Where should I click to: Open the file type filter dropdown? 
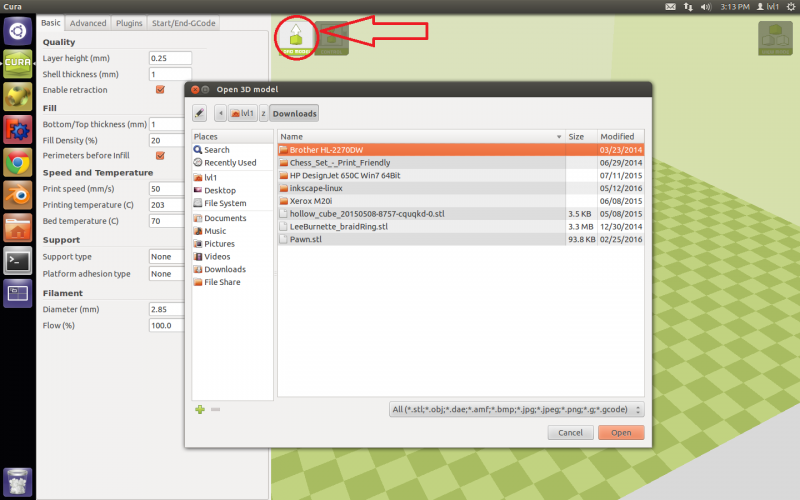point(516,409)
